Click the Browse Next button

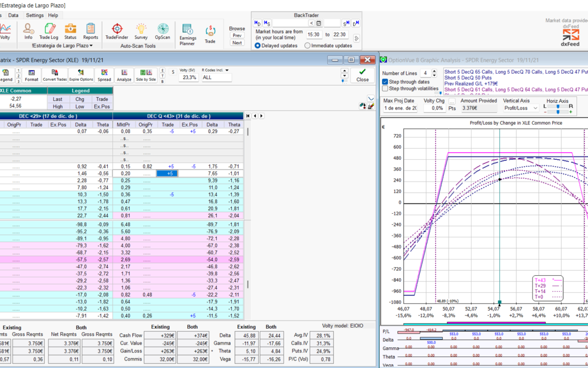tap(237, 43)
